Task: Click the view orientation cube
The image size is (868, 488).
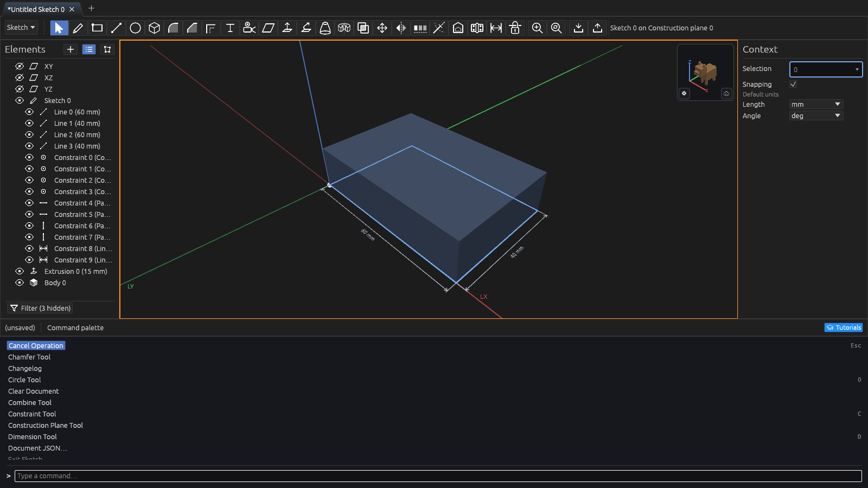Action: coord(705,72)
